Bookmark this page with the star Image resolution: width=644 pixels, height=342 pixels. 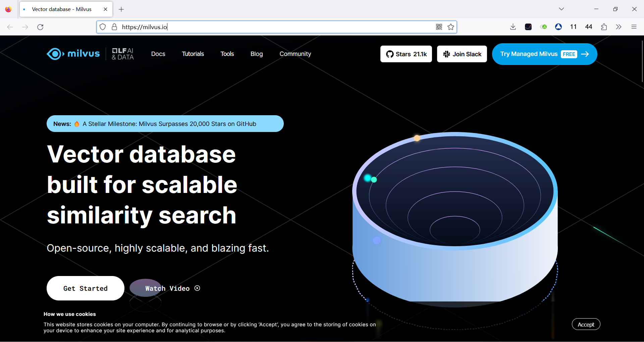(451, 27)
